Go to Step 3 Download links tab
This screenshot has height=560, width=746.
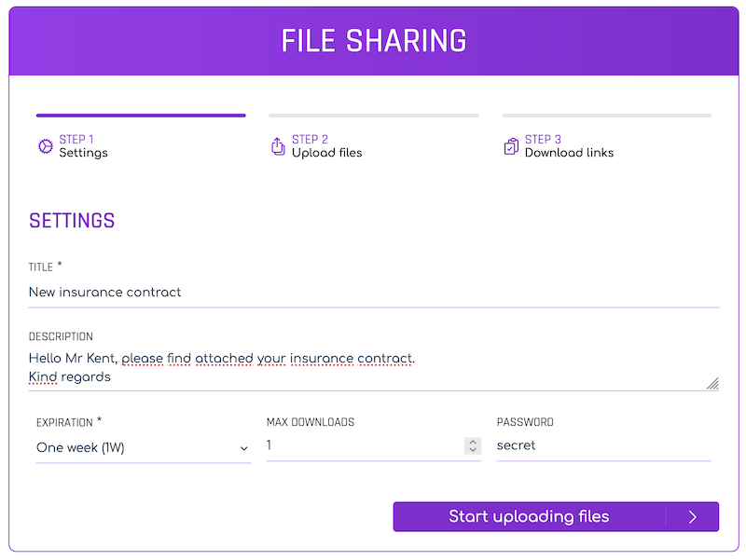[569, 146]
